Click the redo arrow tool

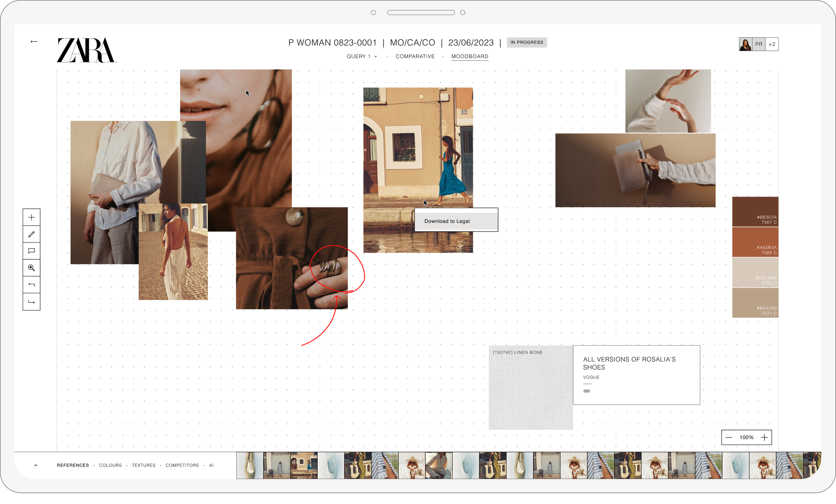click(x=31, y=301)
